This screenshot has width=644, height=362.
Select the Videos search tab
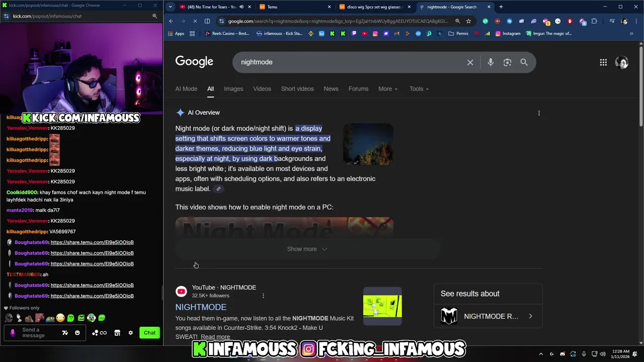coord(262,89)
